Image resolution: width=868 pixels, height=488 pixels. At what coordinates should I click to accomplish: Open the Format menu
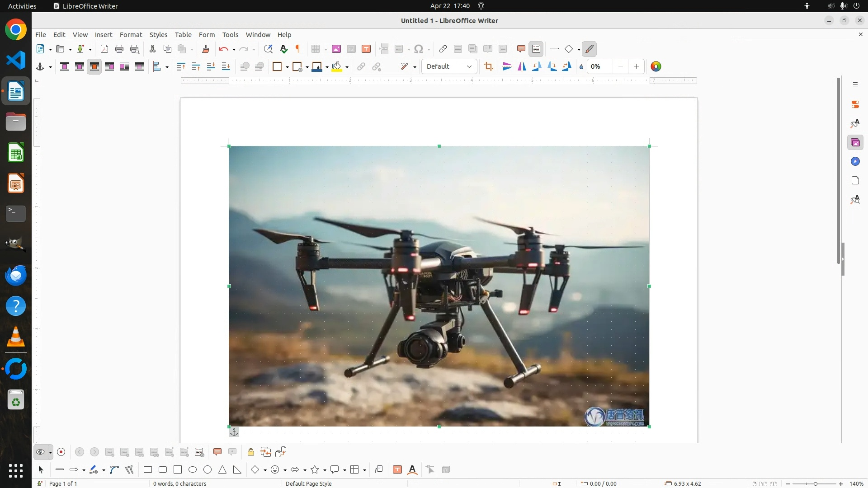coord(131,34)
